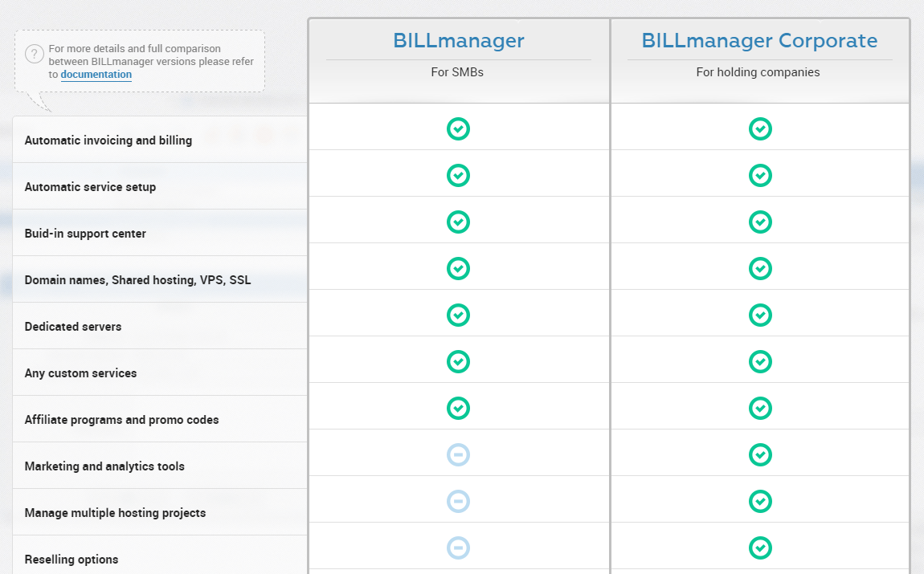Screen dimensions: 924x574
Task: Click the question mark help icon
Action: [x=35, y=54]
